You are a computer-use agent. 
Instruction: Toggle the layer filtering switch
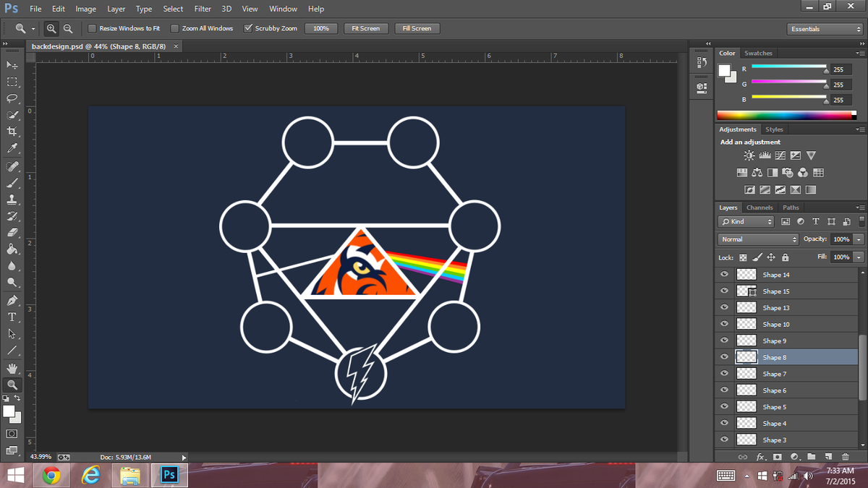coord(861,222)
